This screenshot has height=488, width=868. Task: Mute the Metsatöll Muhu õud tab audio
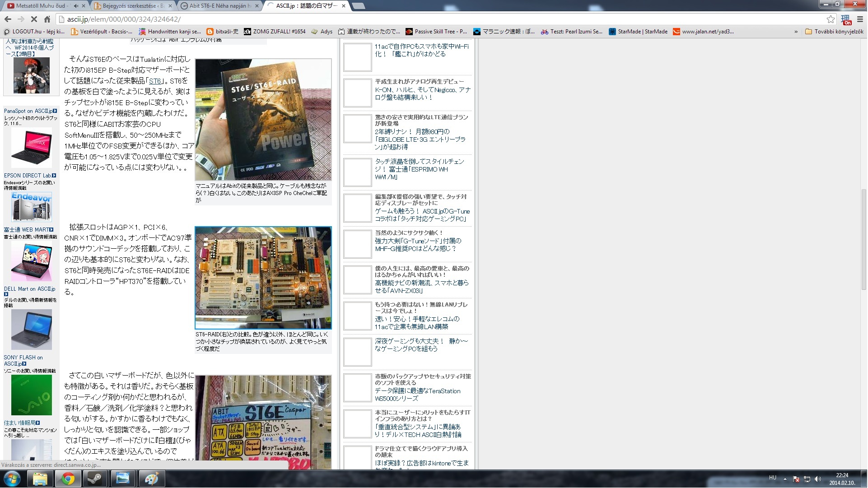[75, 6]
